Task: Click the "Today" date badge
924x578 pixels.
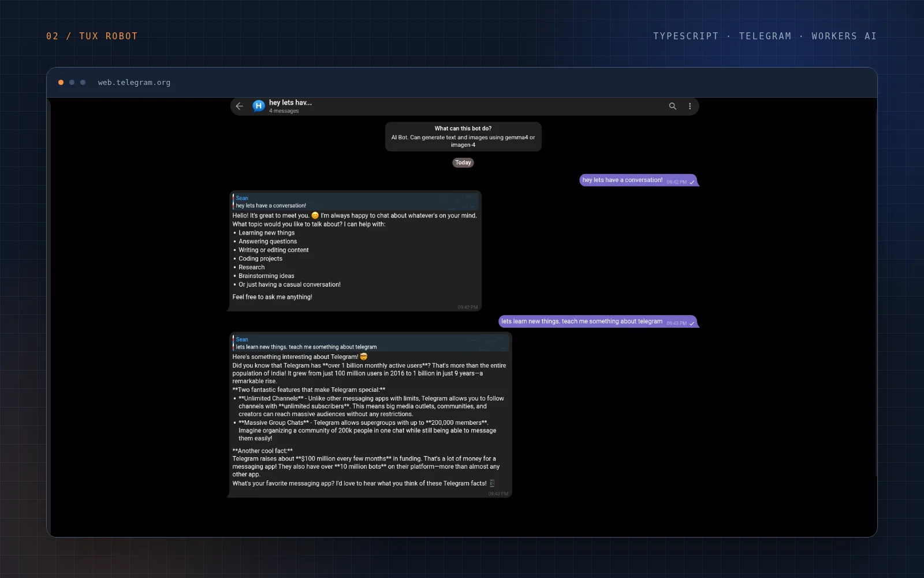Action: [x=463, y=162]
